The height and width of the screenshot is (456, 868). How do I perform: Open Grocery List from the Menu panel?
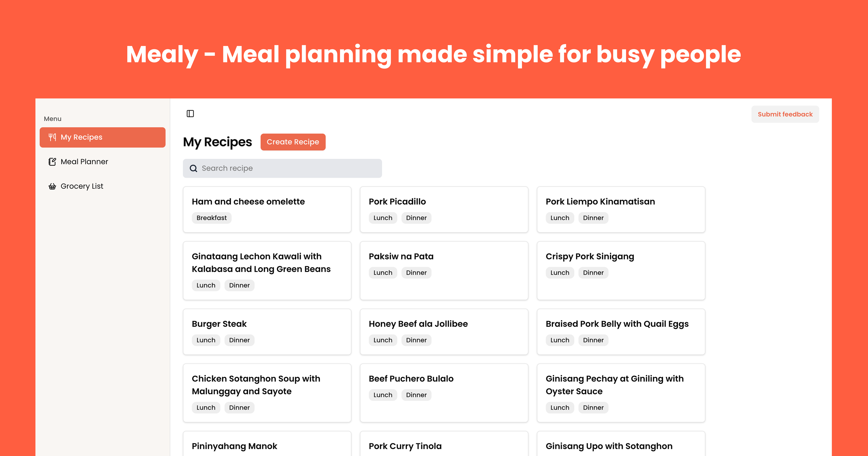tap(82, 186)
